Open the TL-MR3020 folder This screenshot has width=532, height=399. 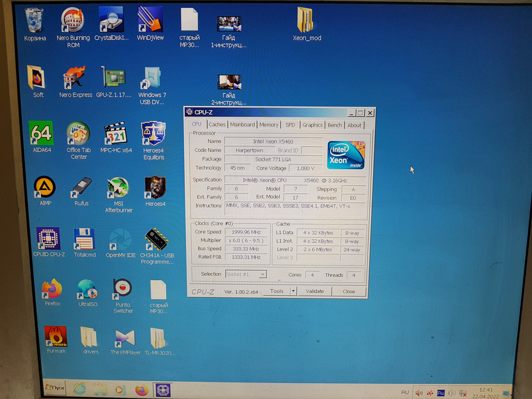[x=160, y=341]
